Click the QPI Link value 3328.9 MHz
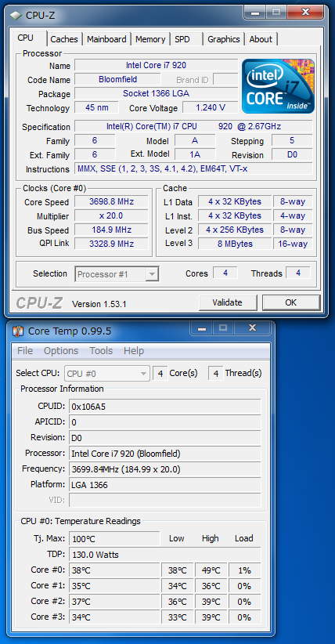 tap(111, 244)
